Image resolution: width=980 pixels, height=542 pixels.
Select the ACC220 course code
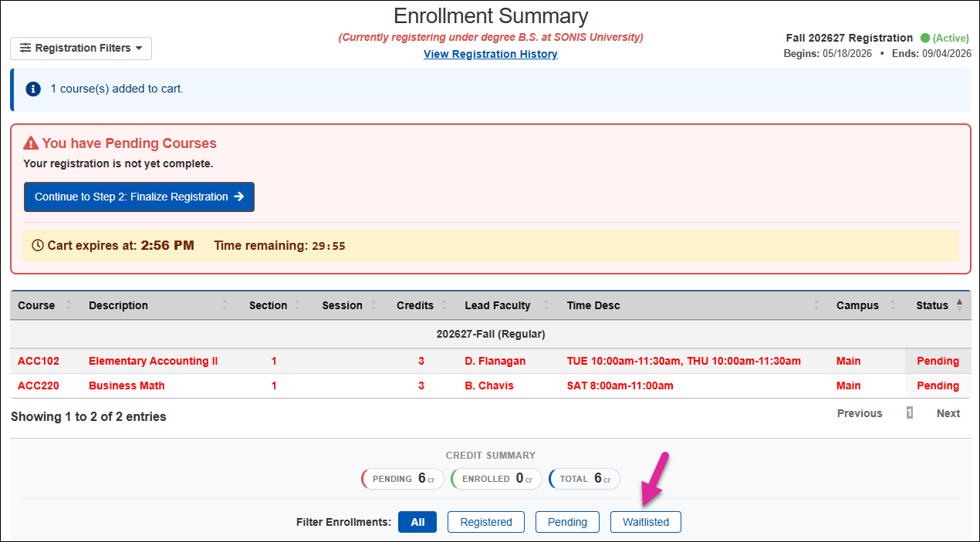pos(39,385)
